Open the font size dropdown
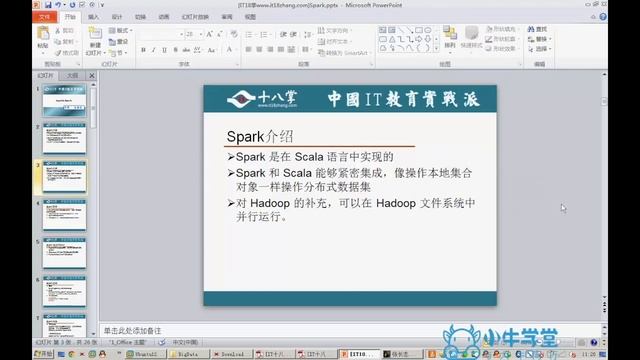The width and height of the screenshot is (640, 360). coord(201,34)
